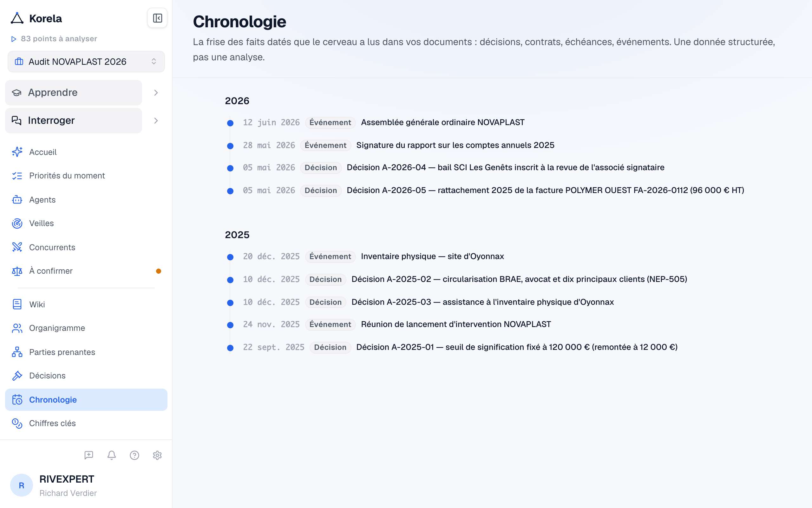Open the Interroger section
Viewport: 812px width, 508px height.
(74, 120)
